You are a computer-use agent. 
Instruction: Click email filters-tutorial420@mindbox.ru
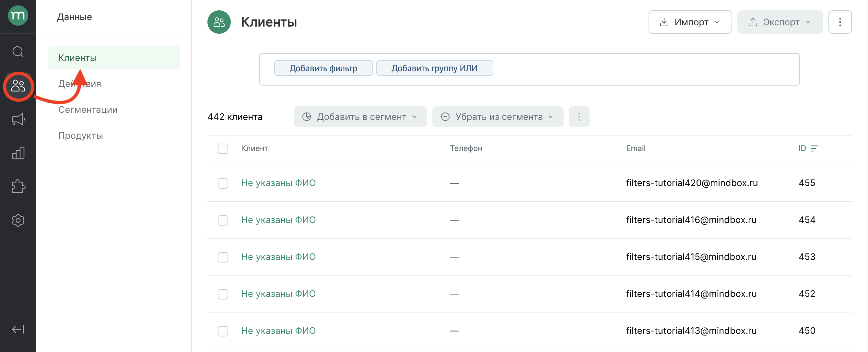(x=692, y=183)
